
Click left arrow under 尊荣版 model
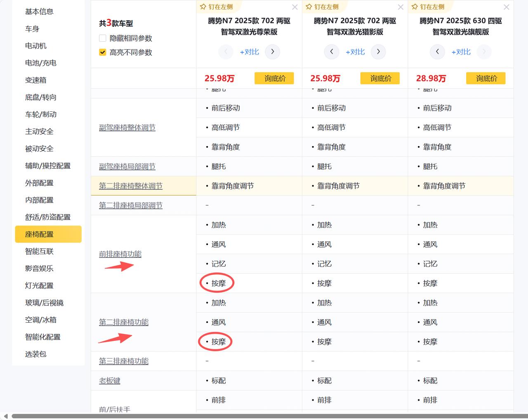(x=226, y=52)
